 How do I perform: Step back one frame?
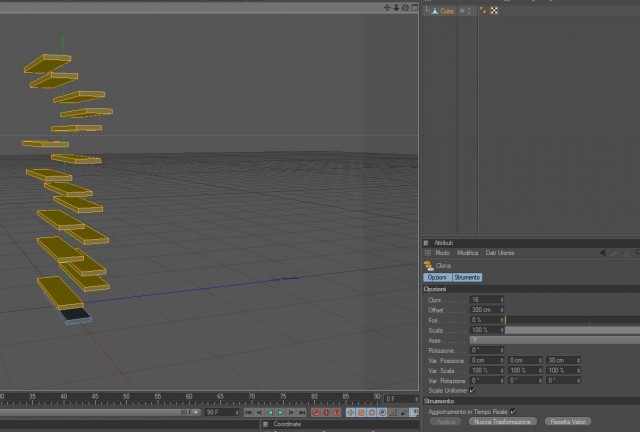point(259,412)
